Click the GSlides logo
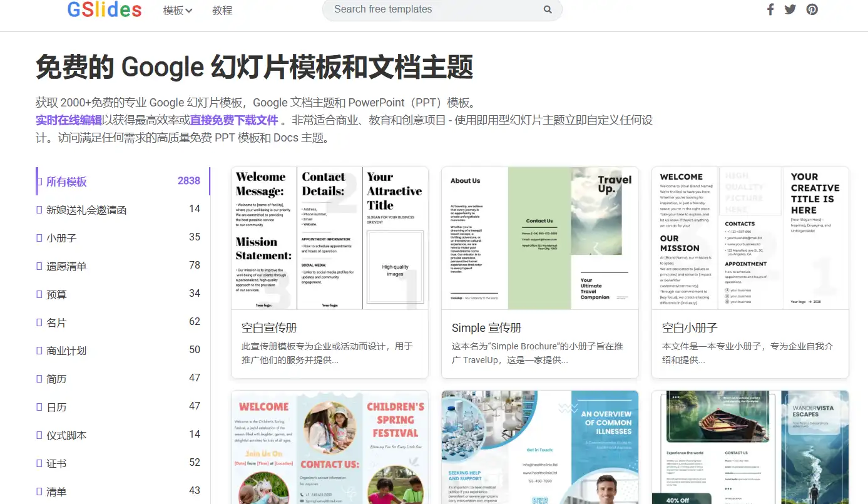 [105, 9]
